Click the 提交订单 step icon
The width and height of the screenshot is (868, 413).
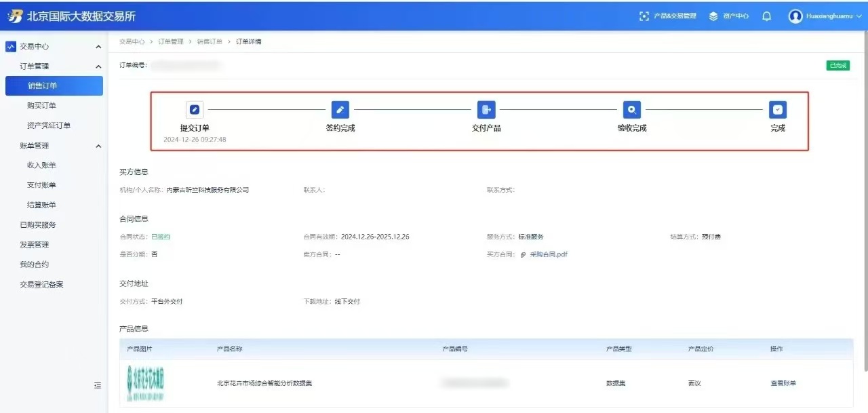point(195,110)
